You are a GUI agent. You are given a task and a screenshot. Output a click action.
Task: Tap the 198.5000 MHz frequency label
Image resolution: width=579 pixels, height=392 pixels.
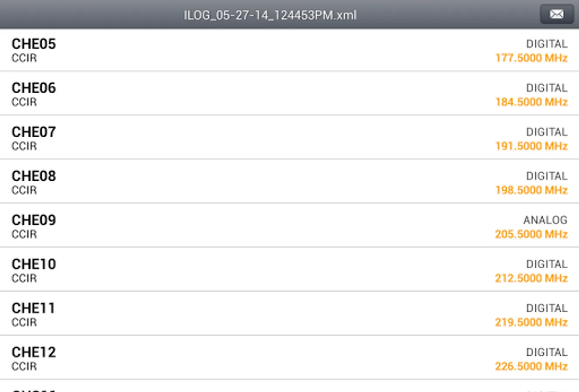click(x=531, y=190)
